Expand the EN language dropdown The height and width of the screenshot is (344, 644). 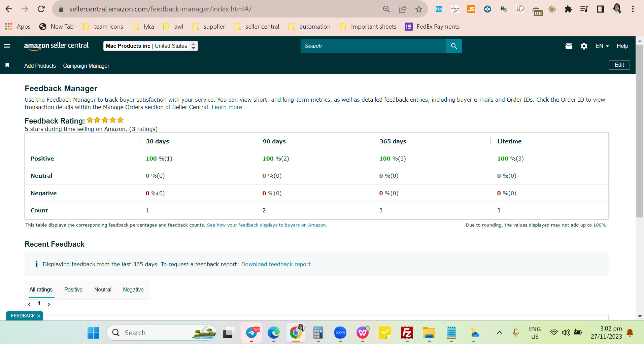[x=602, y=46]
